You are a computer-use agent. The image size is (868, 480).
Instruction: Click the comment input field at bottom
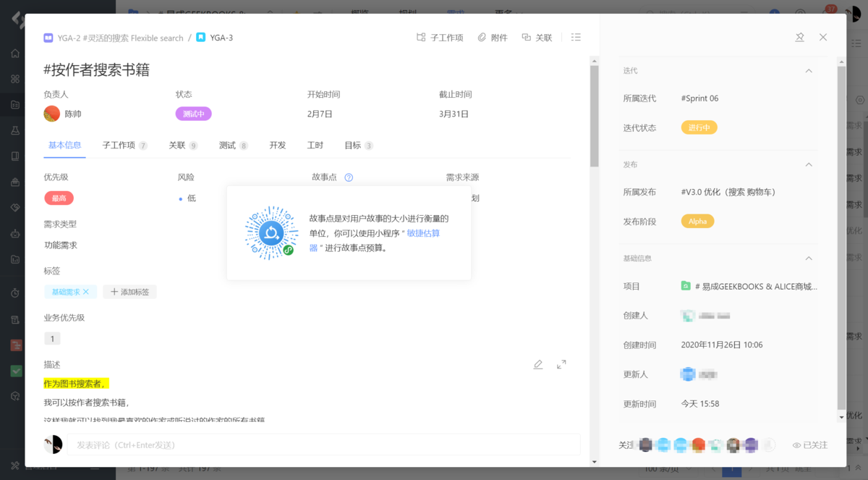(x=325, y=444)
